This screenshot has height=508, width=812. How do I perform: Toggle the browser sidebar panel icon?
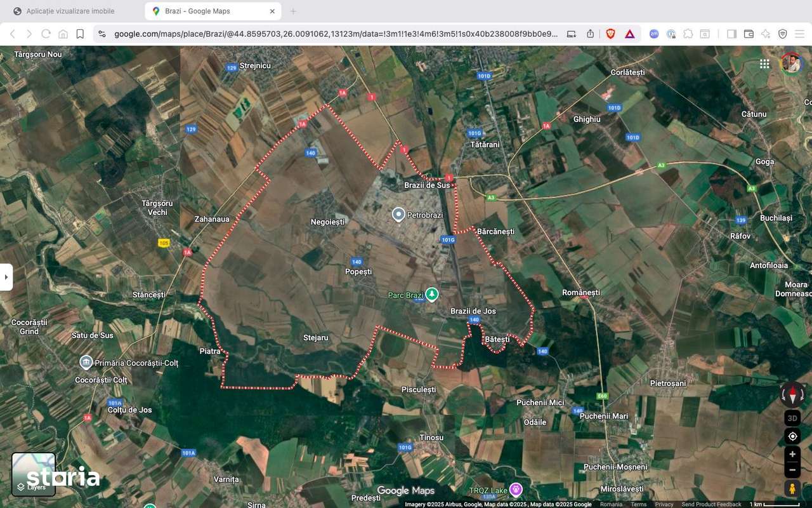click(x=731, y=34)
